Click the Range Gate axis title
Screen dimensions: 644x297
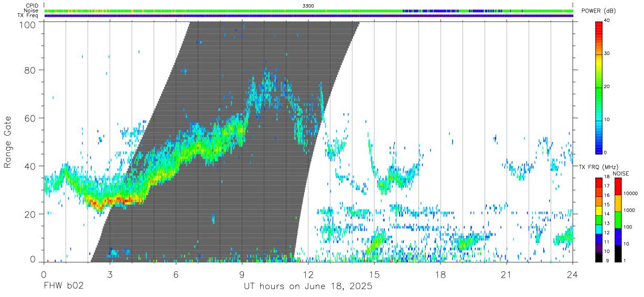click(8, 142)
